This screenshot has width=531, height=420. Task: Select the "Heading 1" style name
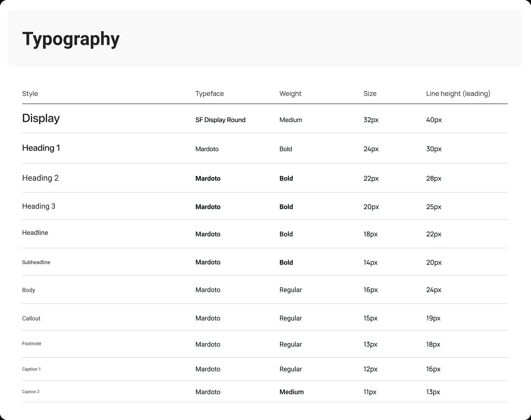[x=41, y=148]
